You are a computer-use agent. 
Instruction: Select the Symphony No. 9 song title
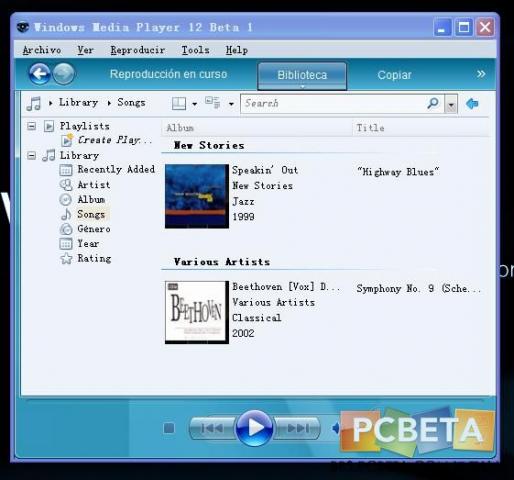pyautogui.click(x=419, y=289)
